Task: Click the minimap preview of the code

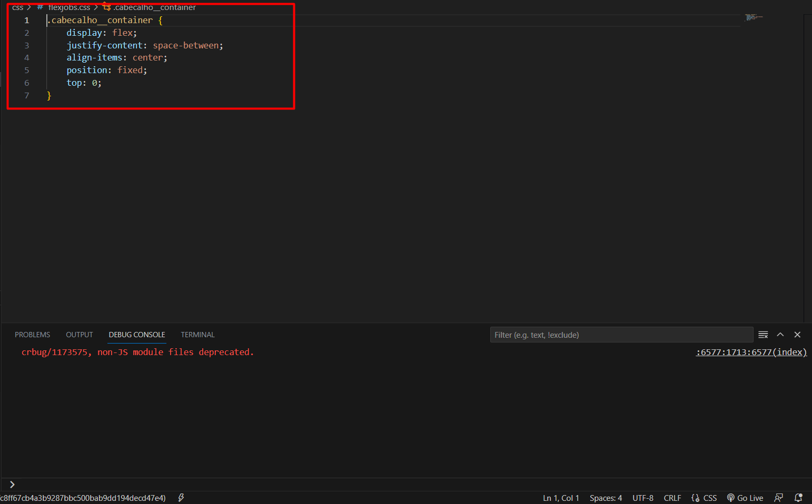Action: [754, 17]
